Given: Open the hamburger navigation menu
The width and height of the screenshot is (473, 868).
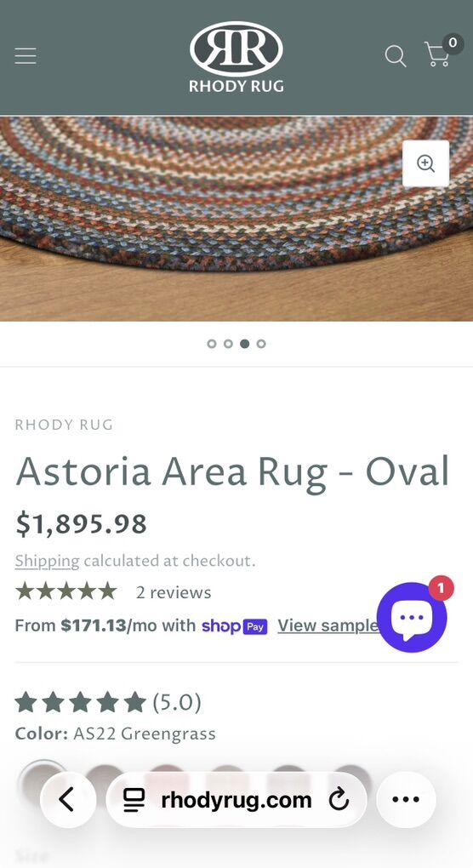Looking at the screenshot, I should (x=26, y=56).
